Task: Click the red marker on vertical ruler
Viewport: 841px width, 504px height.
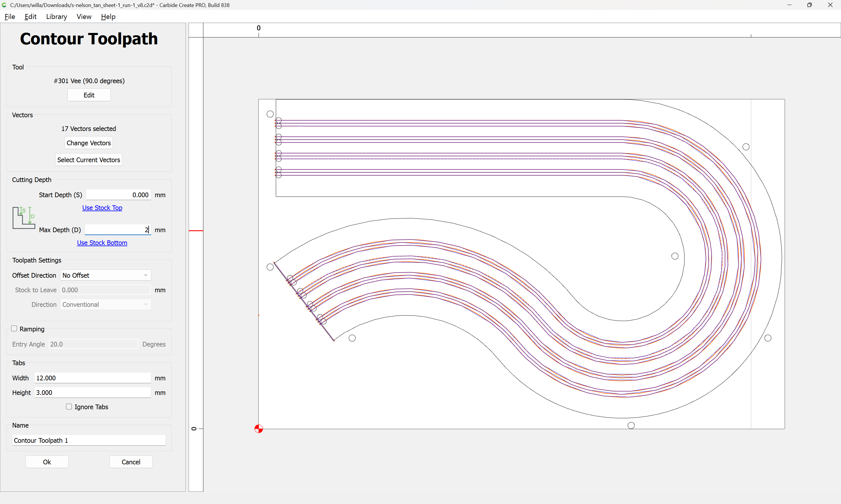Action: (x=196, y=231)
